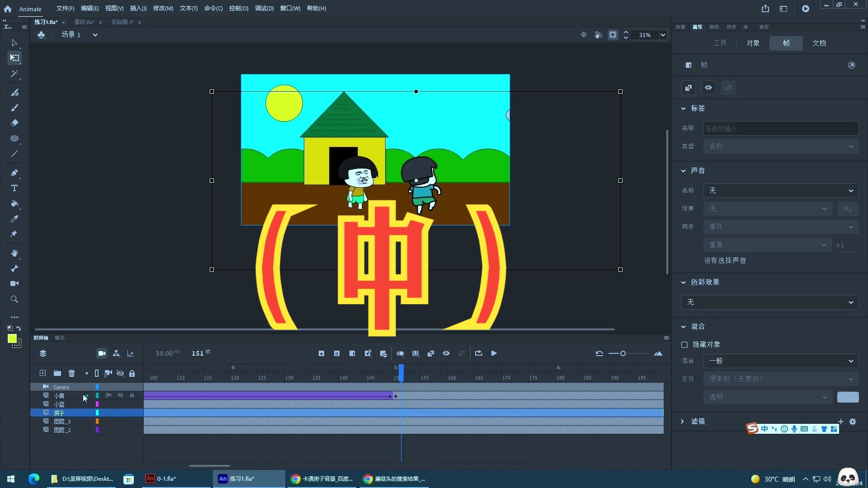Select the Zoom magnifier tool
The image size is (868, 488).
click(x=14, y=299)
